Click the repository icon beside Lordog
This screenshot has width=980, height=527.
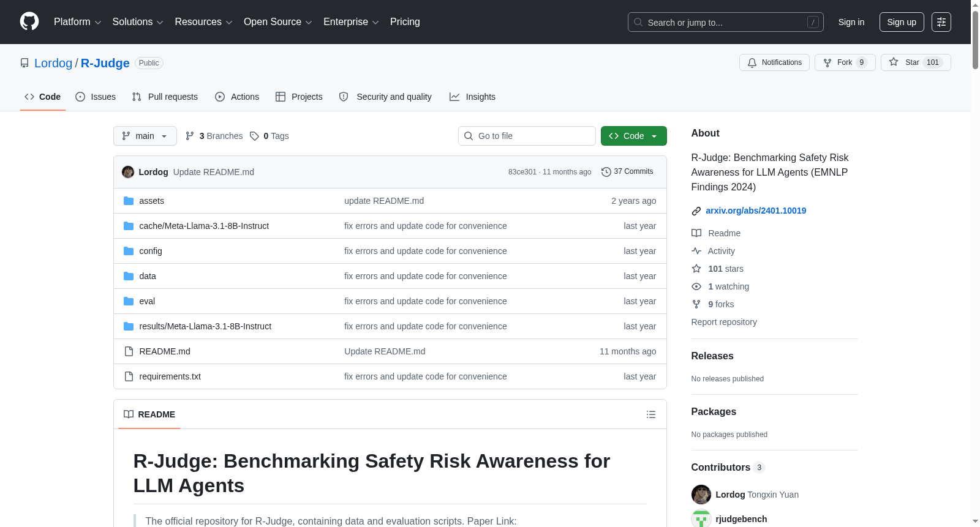(x=24, y=63)
